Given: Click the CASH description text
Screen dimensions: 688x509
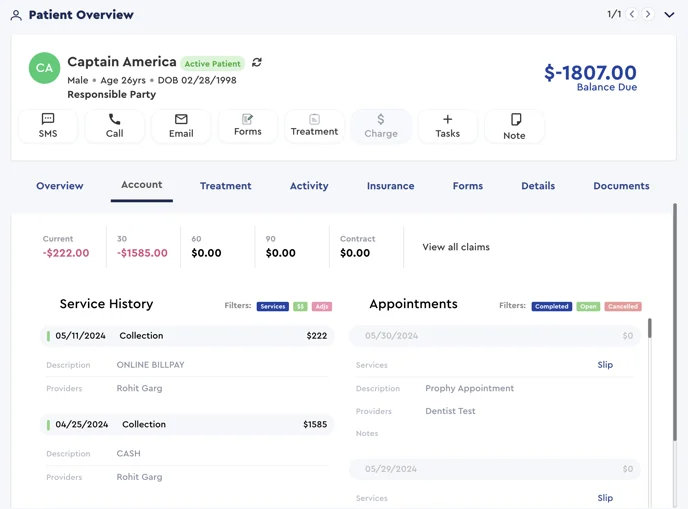Looking at the screenshot, I should (x=129, y=453).
